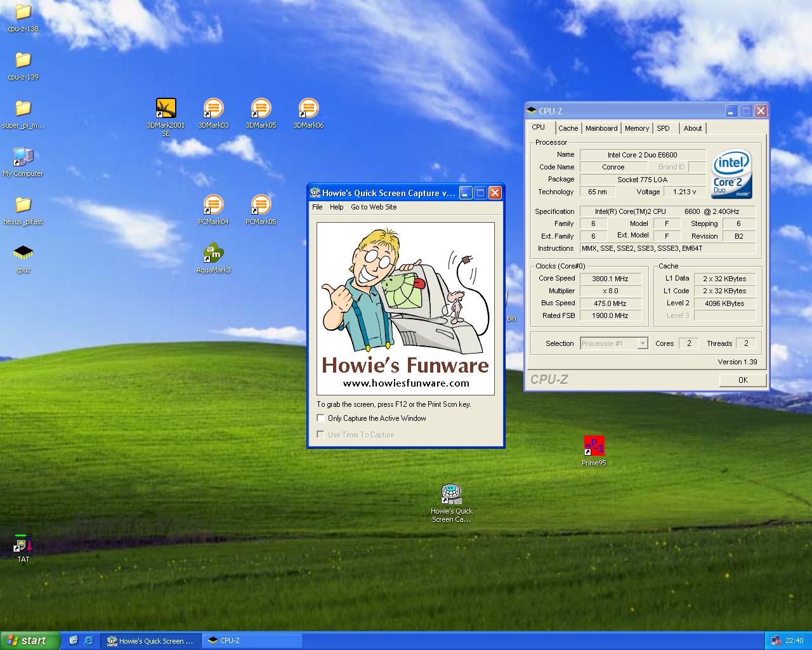Open the Windows Start menu
Viewport: 812px width, 650px height.
(x=30, y=640)
